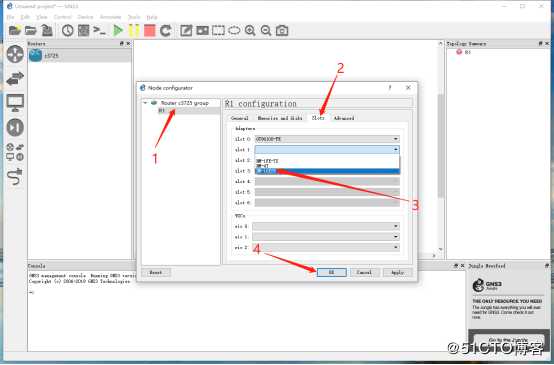This screenshot has width=554, height=365.
Task: Take a screenshot with camera icon
Action: (x=282, y=31)
